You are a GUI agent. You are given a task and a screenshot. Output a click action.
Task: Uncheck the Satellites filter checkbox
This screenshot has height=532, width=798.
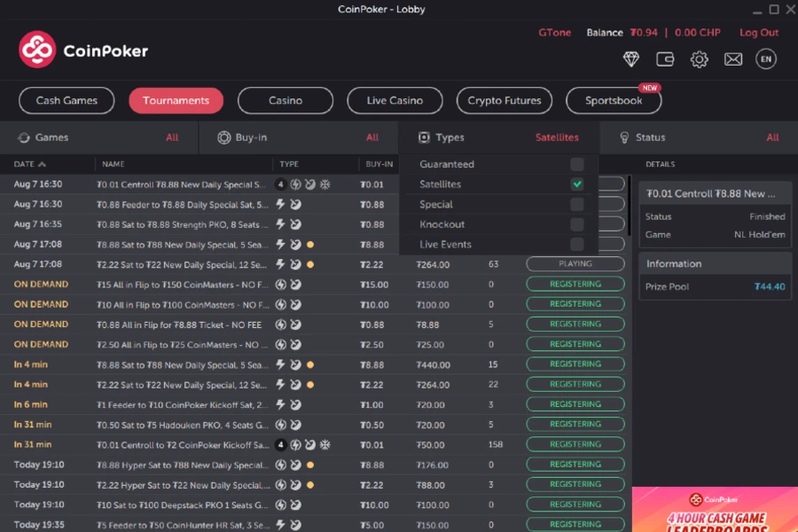click(x=577, y=186)
